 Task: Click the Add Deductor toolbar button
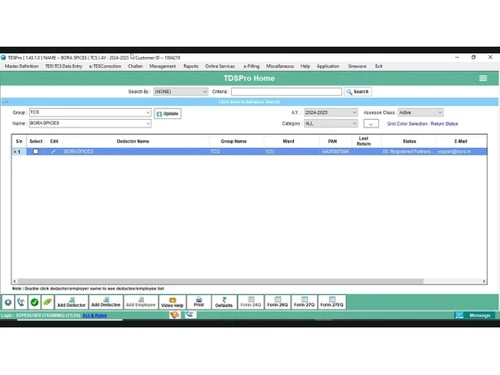(x=71, y=302)
